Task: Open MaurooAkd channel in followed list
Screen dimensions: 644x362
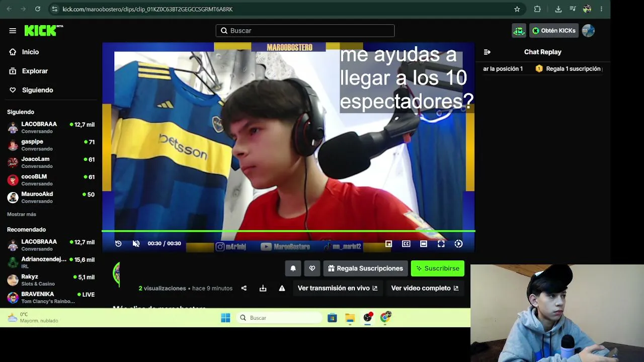Action: click(51, 197)
